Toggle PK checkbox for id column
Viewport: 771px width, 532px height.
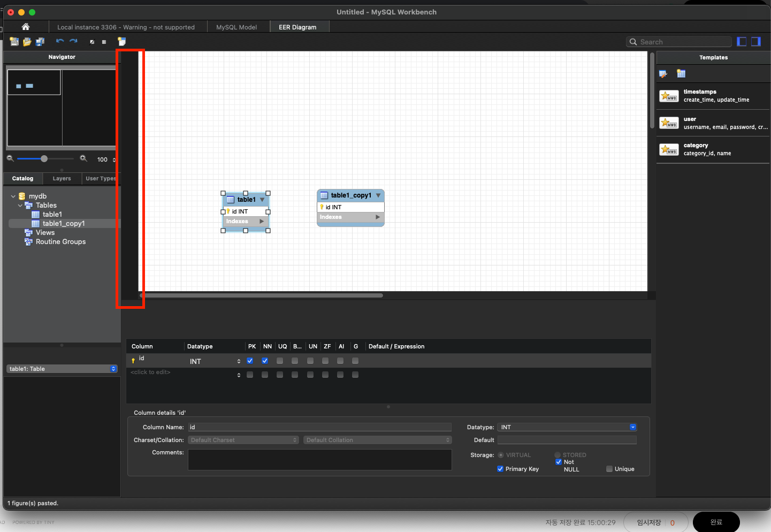click(250, 361)
